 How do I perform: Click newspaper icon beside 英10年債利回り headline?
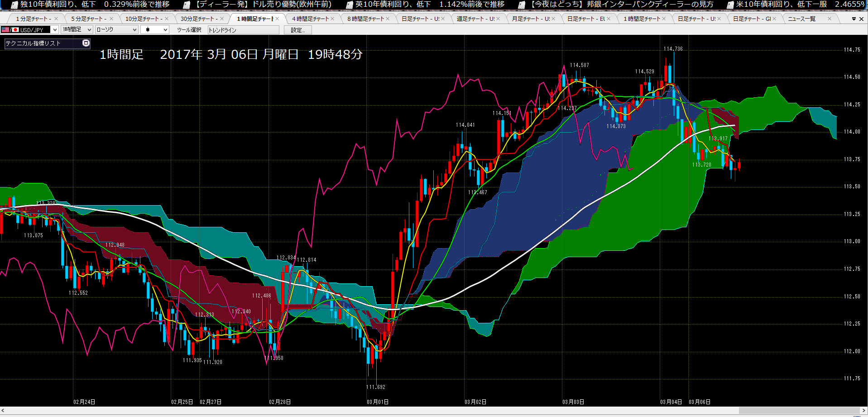pos(349,5)
